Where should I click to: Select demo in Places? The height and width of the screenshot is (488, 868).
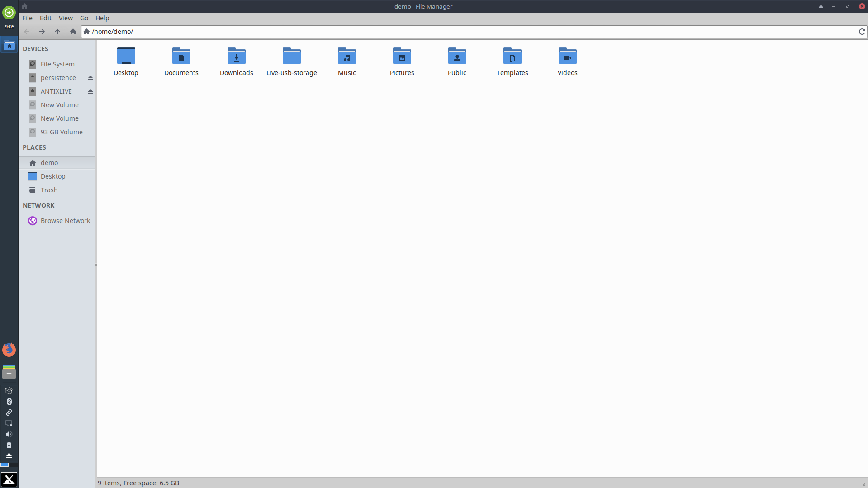57,163
